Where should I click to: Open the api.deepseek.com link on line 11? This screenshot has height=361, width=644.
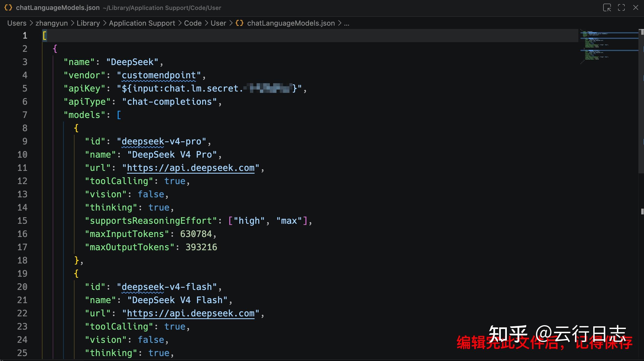tap(191, 168)
